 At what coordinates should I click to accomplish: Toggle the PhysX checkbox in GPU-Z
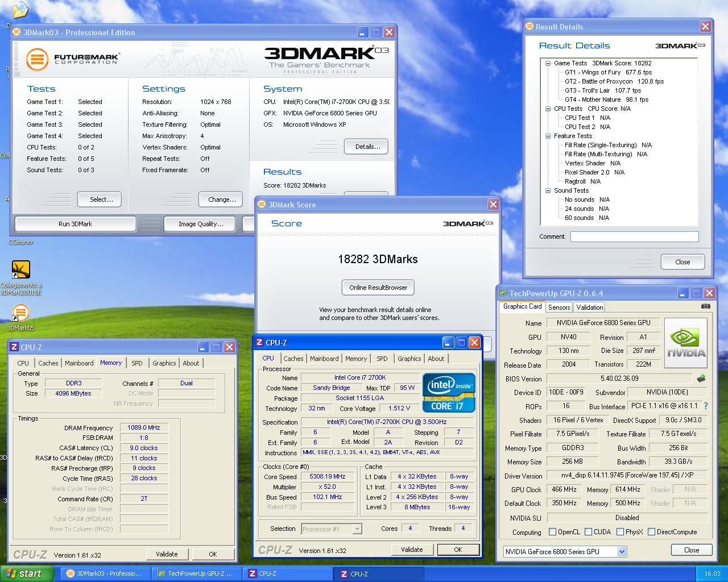tap(619, 532)
